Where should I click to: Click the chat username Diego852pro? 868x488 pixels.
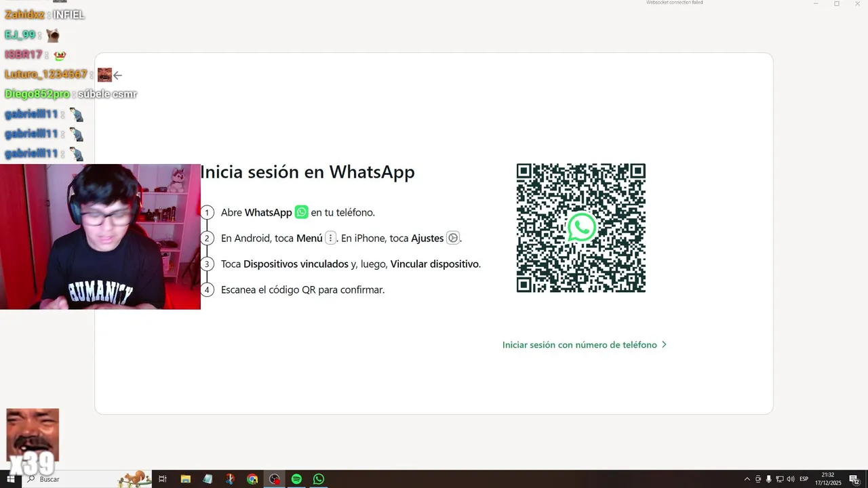[37, 94]
